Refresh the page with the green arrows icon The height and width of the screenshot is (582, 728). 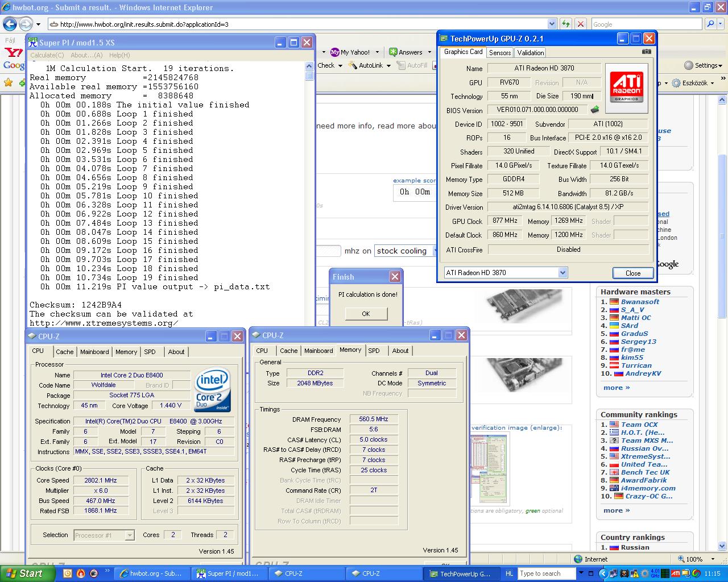565,24
